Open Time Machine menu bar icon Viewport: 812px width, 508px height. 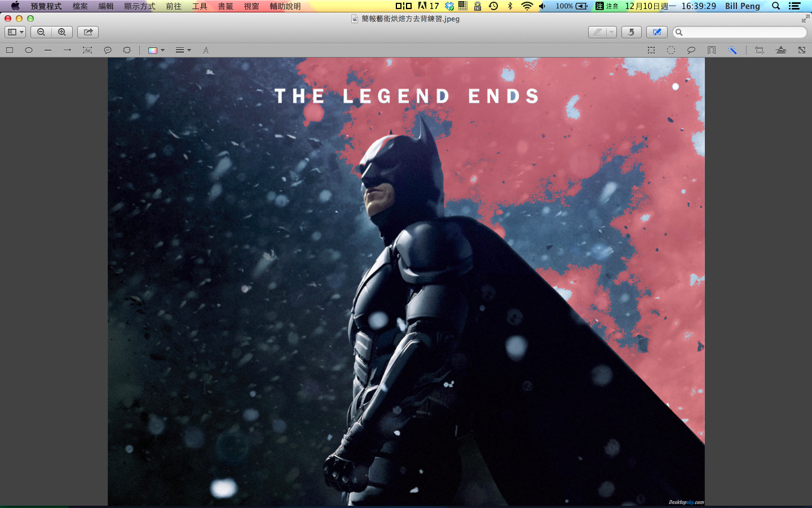pyautogui.click(x=493, y=6)
